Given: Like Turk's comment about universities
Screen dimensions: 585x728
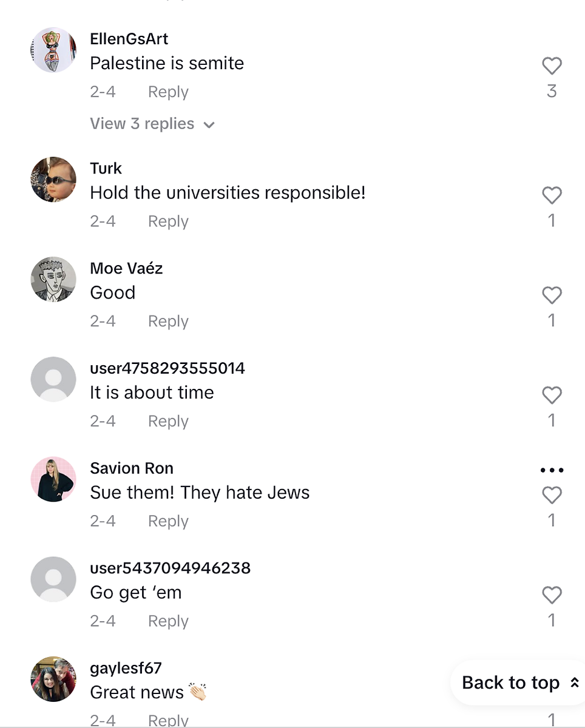Looking at the screenshot, I should [x=552, y=195].
